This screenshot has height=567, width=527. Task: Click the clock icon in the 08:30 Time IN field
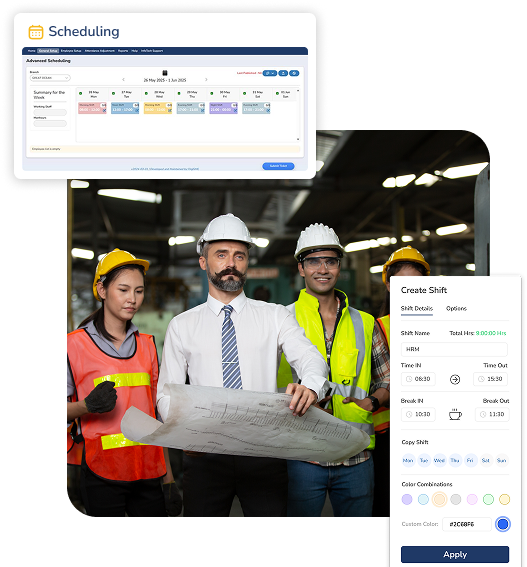tap(409, 379)
